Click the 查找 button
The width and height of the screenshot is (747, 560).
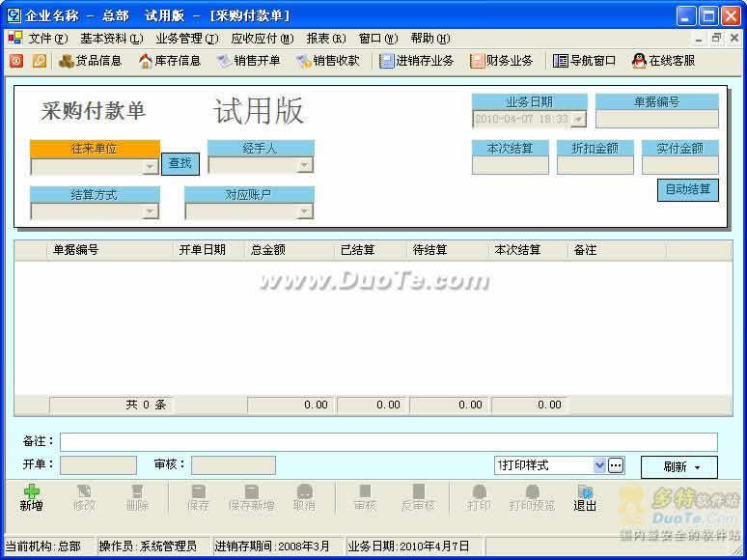(180, 163)
